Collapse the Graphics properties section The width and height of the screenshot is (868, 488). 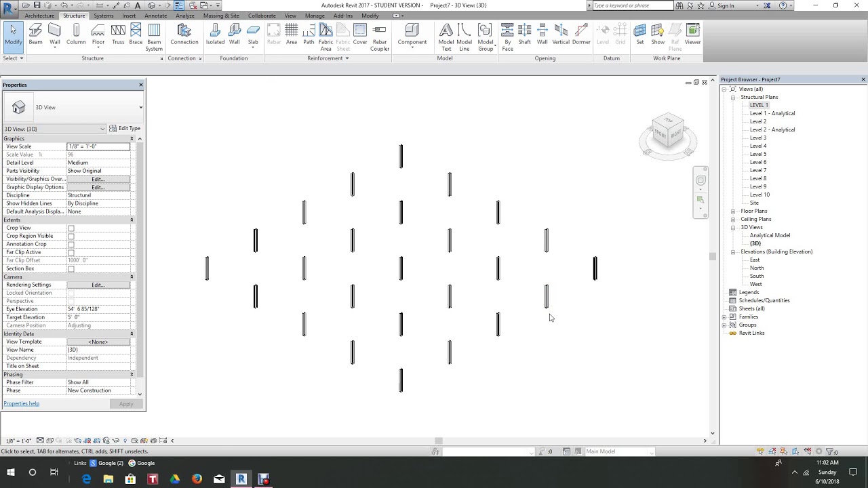pos(132,139)
